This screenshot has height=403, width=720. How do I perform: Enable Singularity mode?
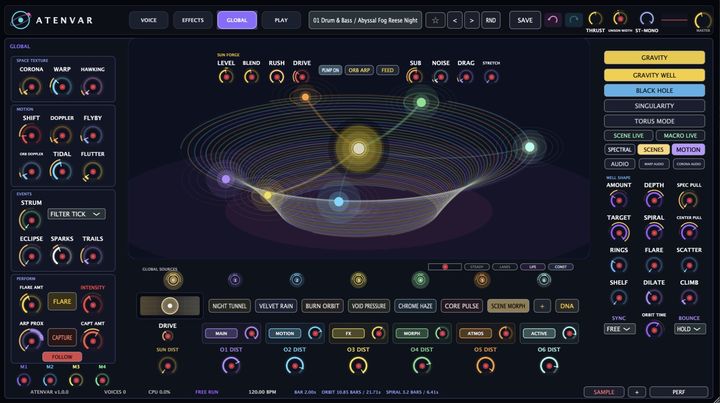pyautogui.click(x=654, y=106)
